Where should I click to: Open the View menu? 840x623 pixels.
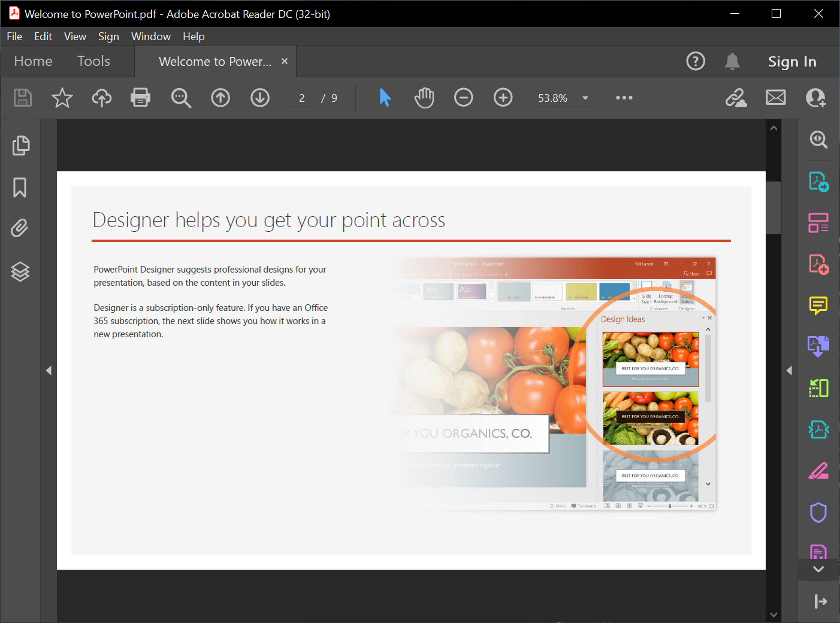point(75,37)
